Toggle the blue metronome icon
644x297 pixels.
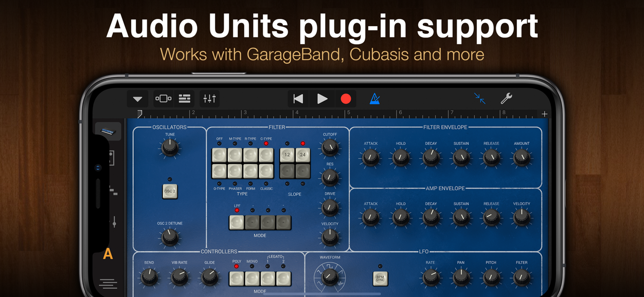pyautogui.click(x=375, y=99)
